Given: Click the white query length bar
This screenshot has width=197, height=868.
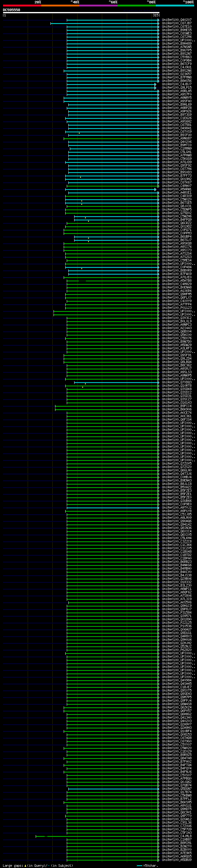Looking at the screenshot, I should [81, 13].
